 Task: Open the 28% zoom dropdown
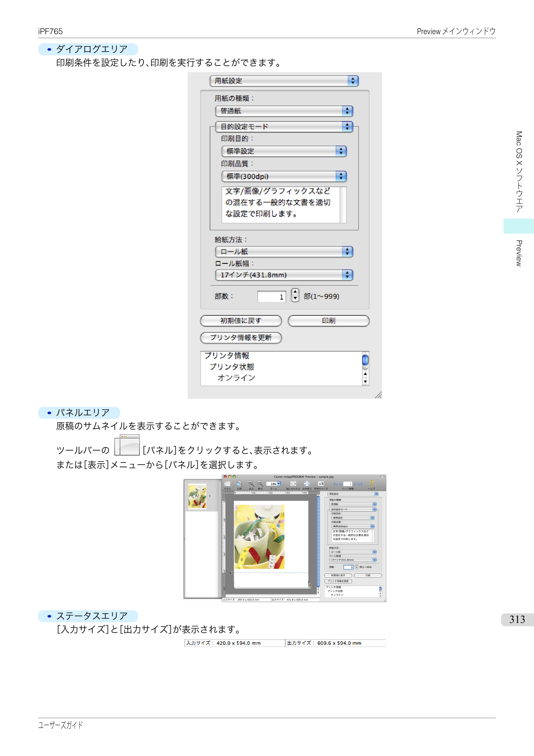[279, 484]
